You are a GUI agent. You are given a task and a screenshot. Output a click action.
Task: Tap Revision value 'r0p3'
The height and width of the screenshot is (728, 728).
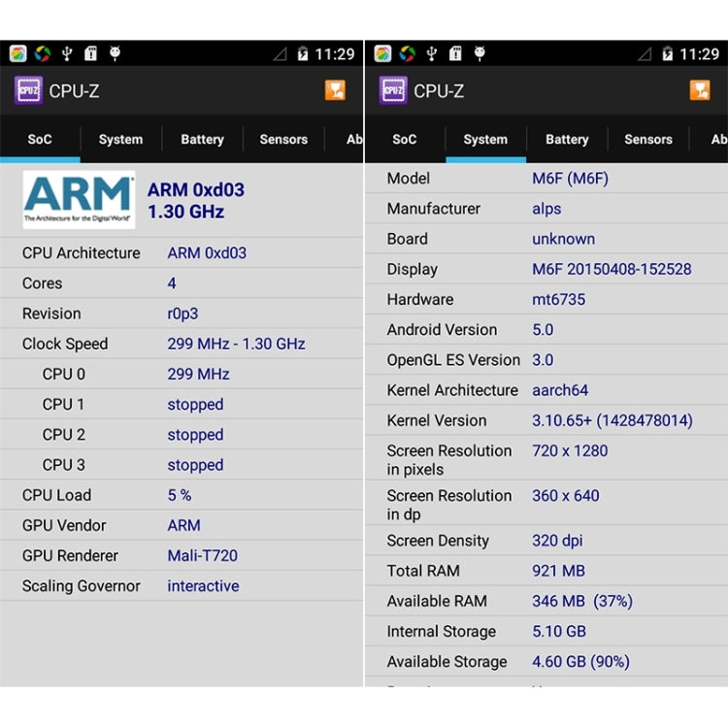[182, 314]
